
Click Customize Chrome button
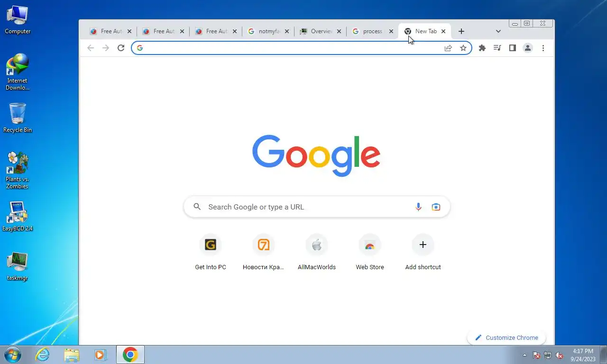click(506, 337)
